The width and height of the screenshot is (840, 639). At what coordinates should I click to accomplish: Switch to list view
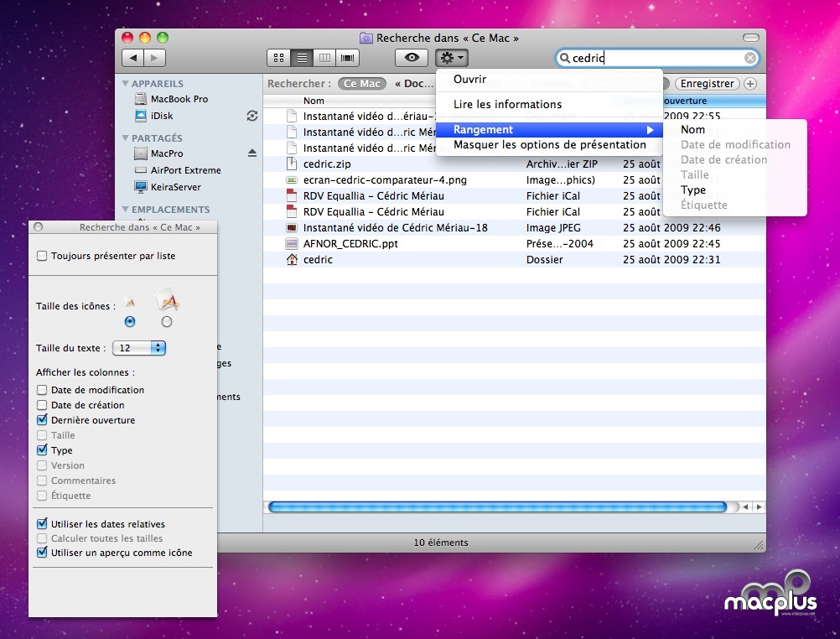click(302, 58)
